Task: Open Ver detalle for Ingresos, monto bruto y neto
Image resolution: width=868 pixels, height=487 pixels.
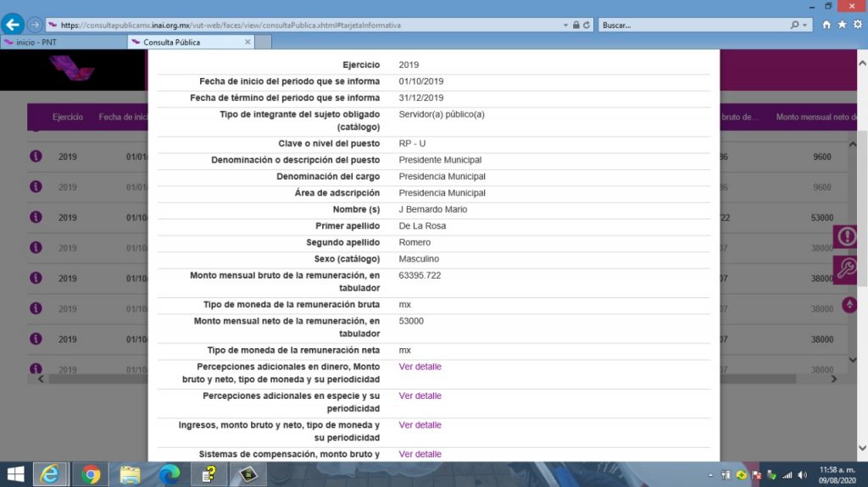Action: click(420, 425)
